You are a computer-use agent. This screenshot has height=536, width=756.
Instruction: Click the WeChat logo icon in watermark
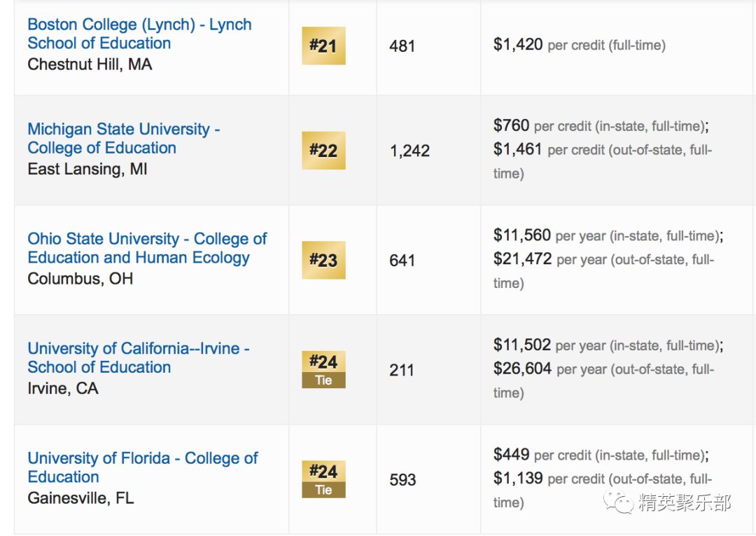(619, 502)
